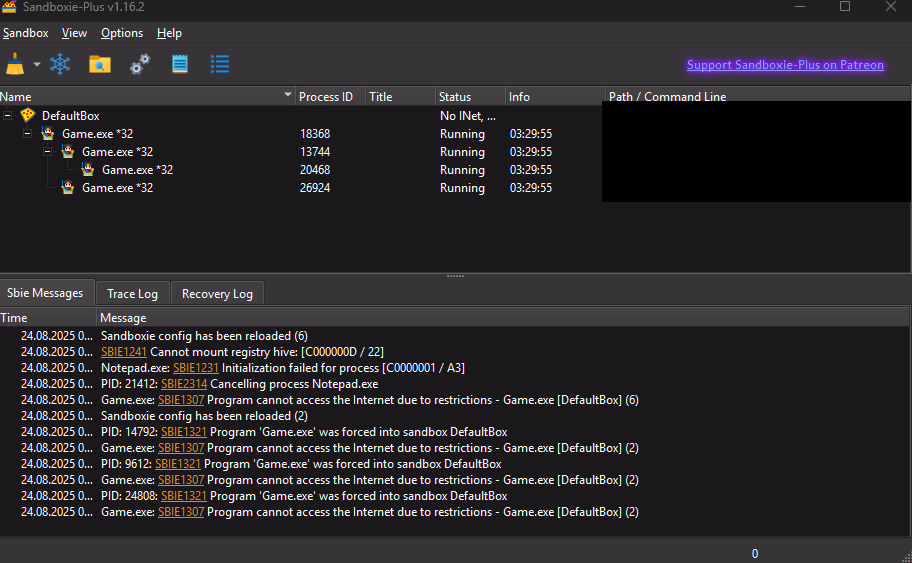Collapse the Game.exe process with PID 18368

pos(28,134)
